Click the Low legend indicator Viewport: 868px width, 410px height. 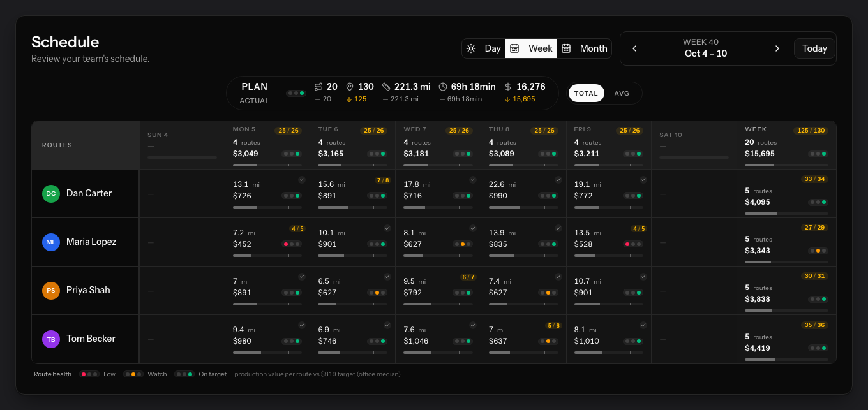click(x=89, y=374)
